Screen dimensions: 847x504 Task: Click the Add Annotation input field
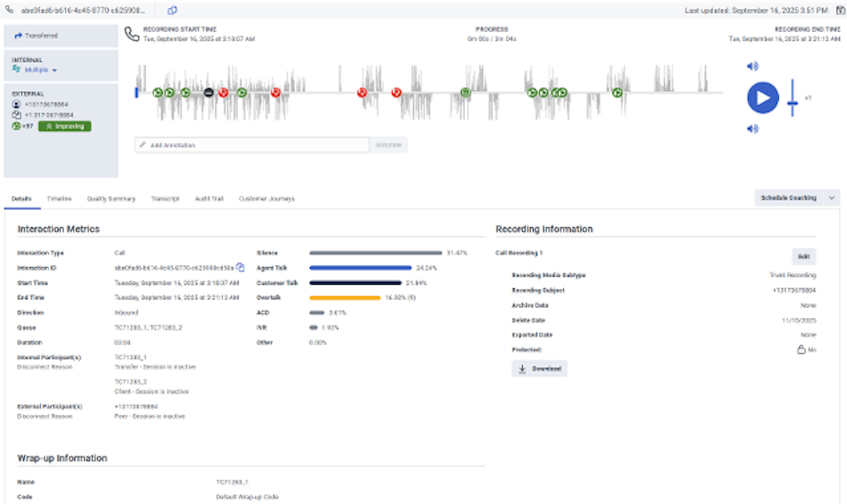click(x=251, y=145)
